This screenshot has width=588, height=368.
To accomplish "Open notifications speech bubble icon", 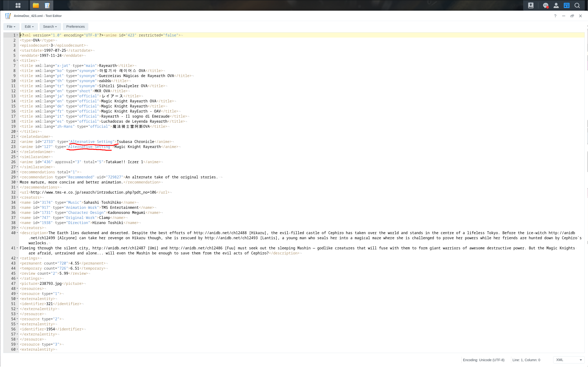I will 545,5.
